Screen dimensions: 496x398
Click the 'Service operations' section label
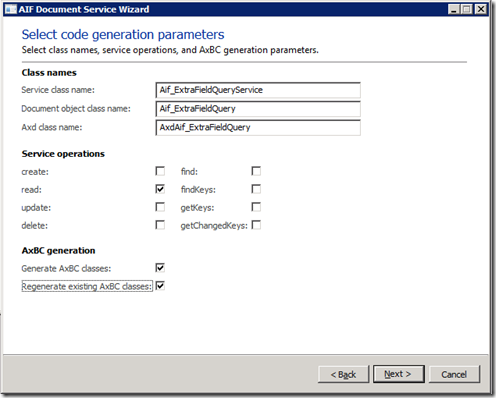[x=63, y=154]
